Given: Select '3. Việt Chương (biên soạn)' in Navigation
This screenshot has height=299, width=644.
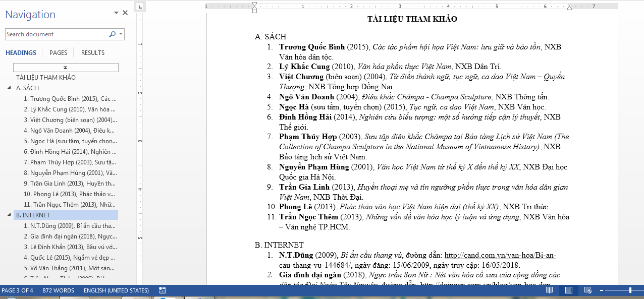Looking at the screenshot, I should point(70,120).
